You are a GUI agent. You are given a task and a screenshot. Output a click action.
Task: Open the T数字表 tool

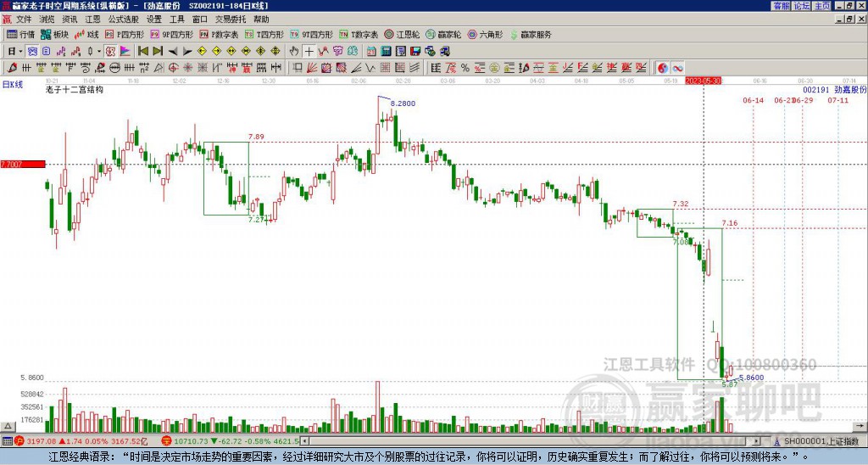359,34
